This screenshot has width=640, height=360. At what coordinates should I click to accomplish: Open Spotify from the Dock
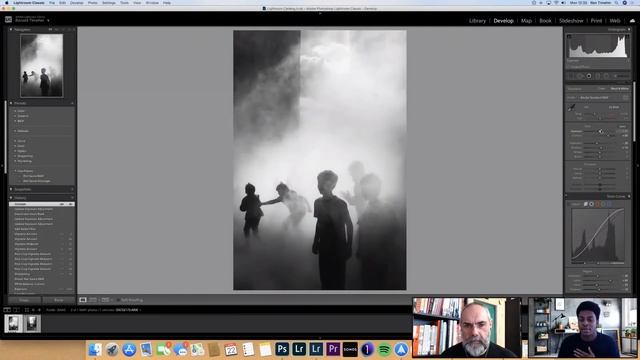384,349
